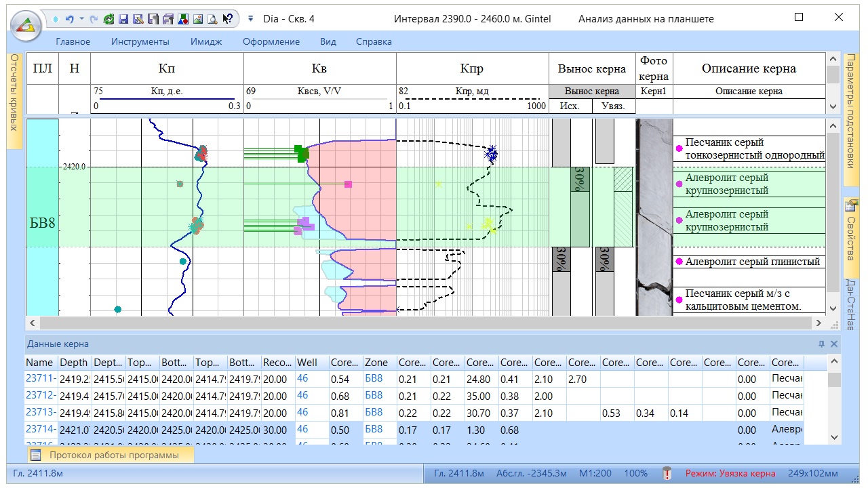The image size is (868, 488).
Task: Open the Dia application orb menu
Action: pyautogui.click(x=25, y=26)
